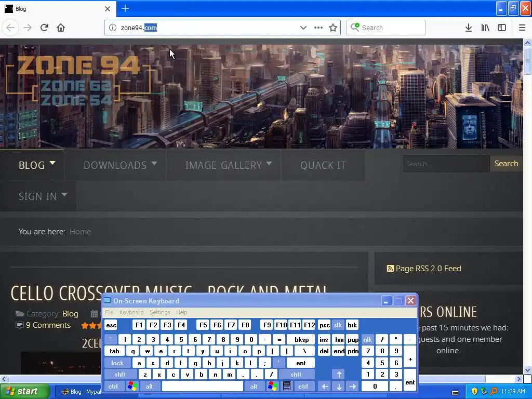This screenshot has width=532, height=399.
Task: Follow the Home breadcrumb link
Action: point(80,231)
